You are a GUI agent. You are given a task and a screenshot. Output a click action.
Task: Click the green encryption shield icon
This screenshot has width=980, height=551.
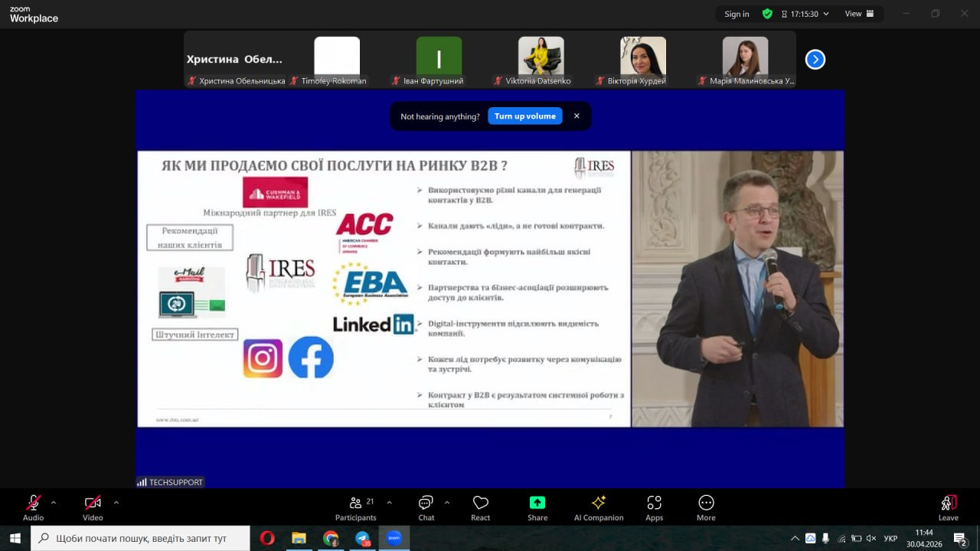[767, 14]
